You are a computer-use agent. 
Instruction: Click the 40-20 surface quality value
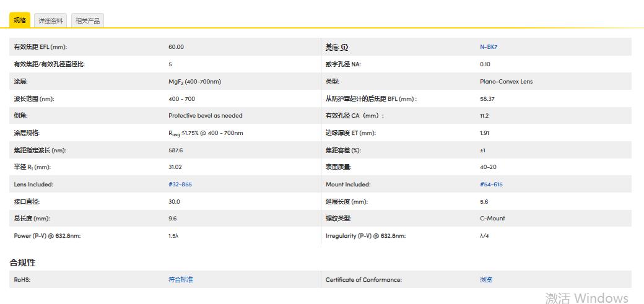[488, 167]
